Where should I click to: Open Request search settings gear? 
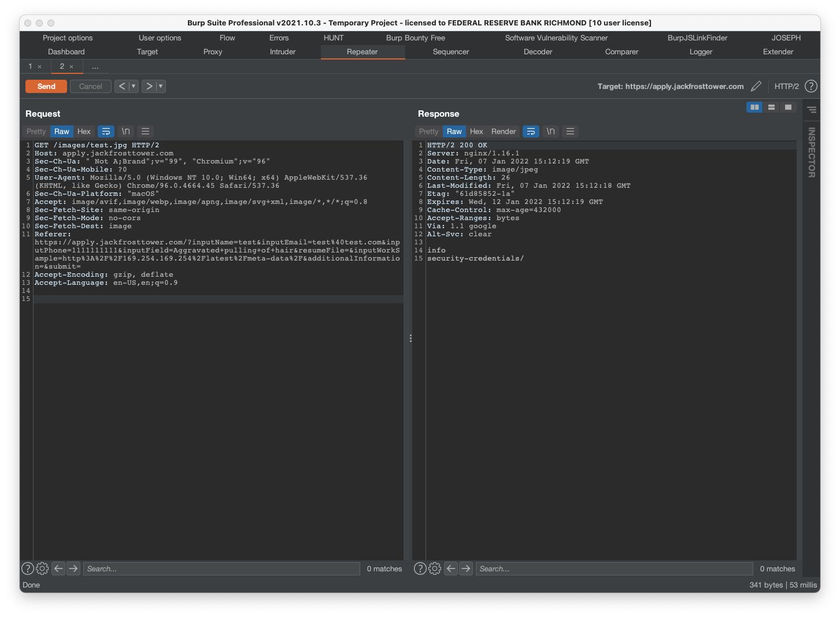pyautogui.click(x=42, y=568)
